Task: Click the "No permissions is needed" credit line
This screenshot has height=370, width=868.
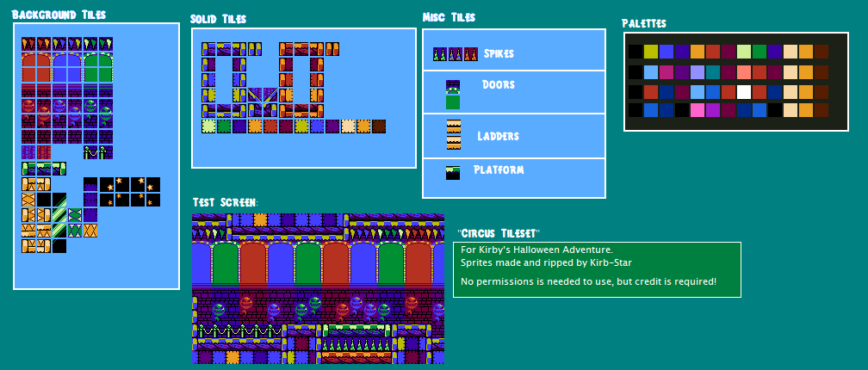Action: [x=588, y=281]
